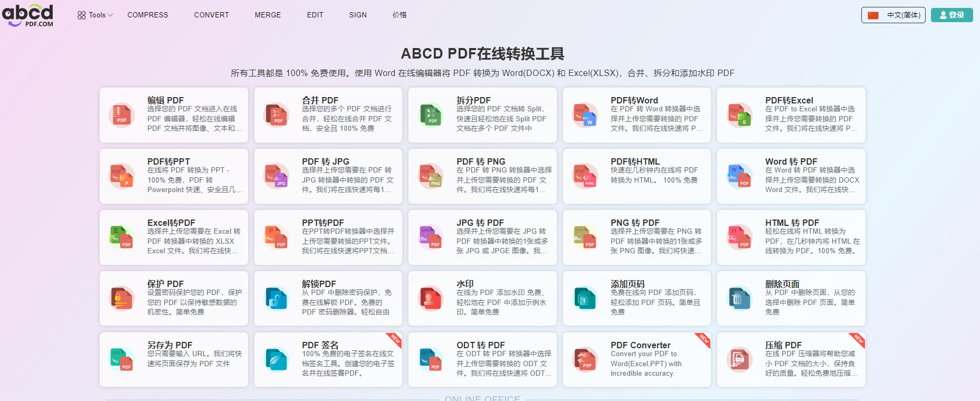
Task: Click the 水印 stamp icon
Action: [431, 299]
